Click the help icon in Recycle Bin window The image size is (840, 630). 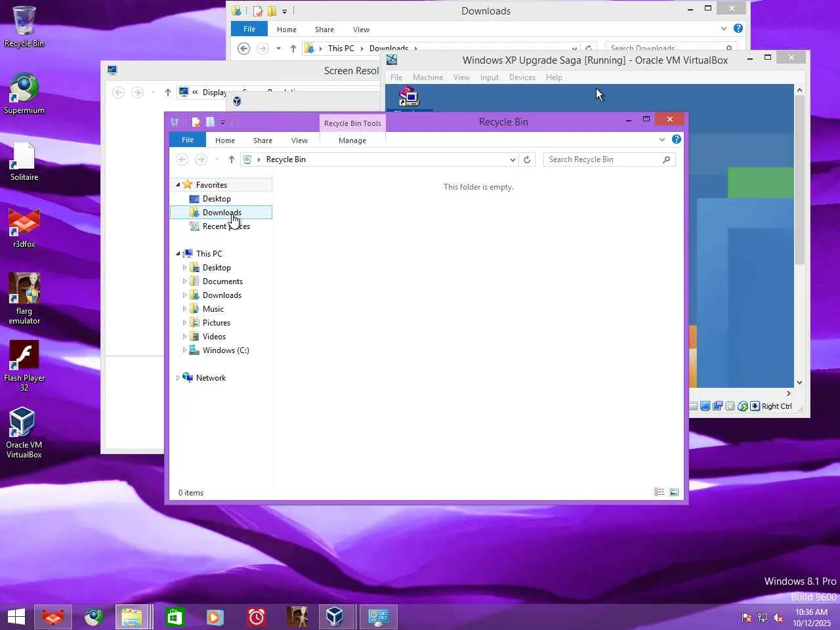[677, 139]
